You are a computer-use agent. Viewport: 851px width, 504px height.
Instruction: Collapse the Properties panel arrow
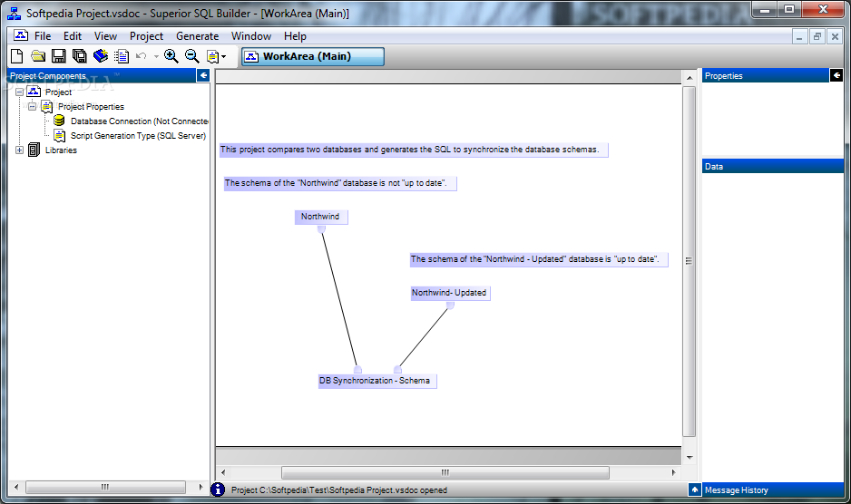[836, 75]
